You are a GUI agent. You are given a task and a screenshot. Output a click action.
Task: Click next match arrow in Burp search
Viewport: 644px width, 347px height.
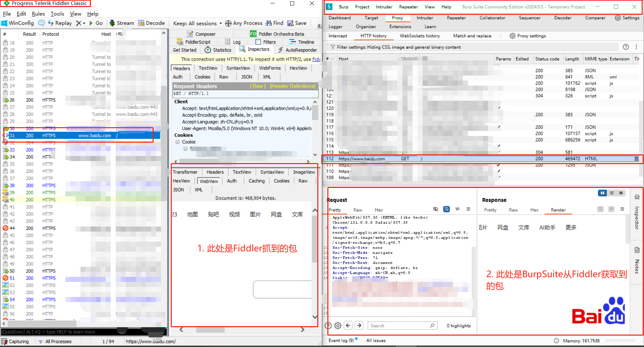359,326
